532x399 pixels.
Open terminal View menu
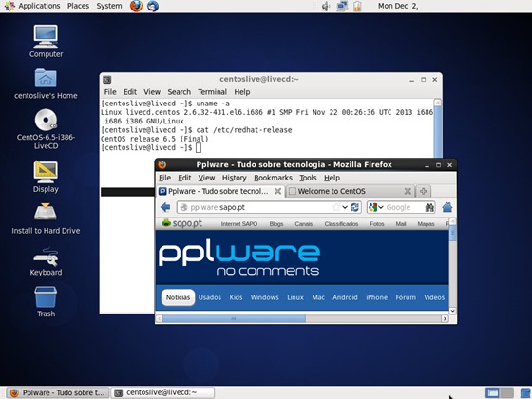click(152, 92)
